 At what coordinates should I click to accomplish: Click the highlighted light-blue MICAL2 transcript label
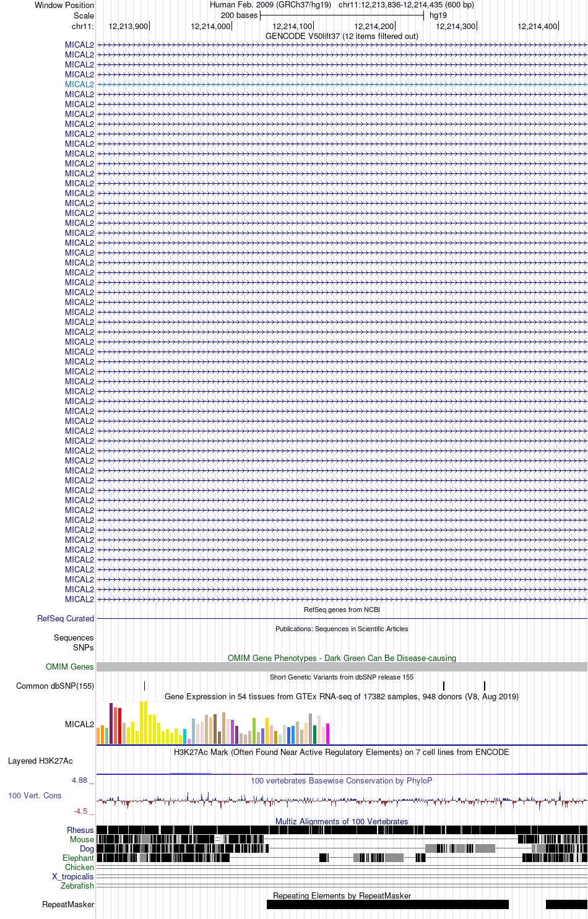[x=79, y=84]
